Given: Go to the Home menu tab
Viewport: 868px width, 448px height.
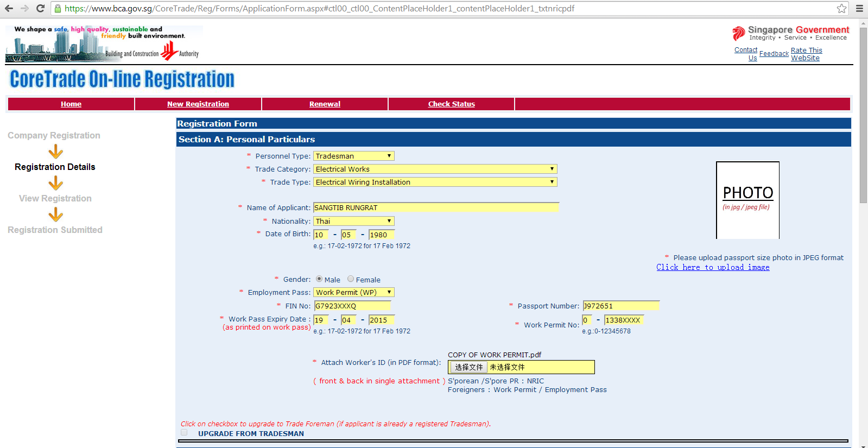Looking at the screenshot, I should tap(71, 104).
